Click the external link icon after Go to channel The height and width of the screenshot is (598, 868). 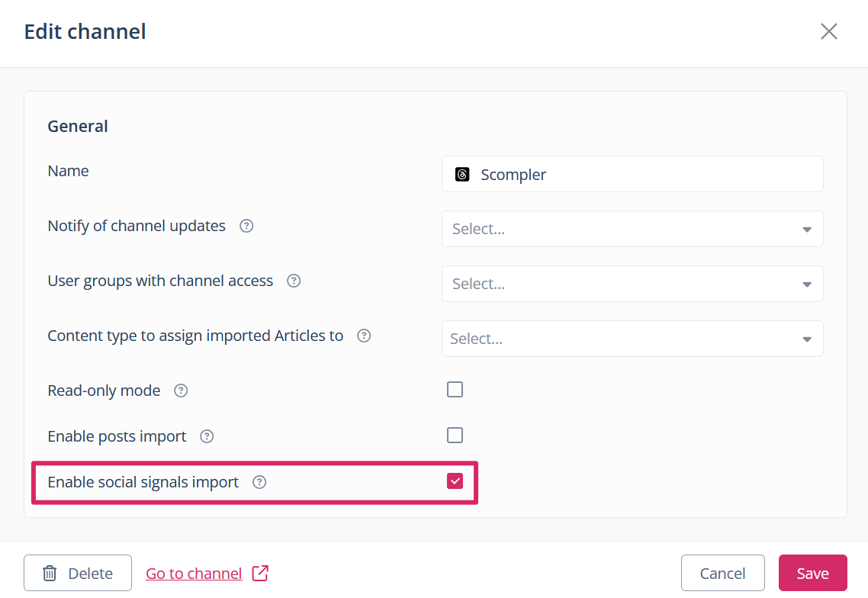click(260, 573)
